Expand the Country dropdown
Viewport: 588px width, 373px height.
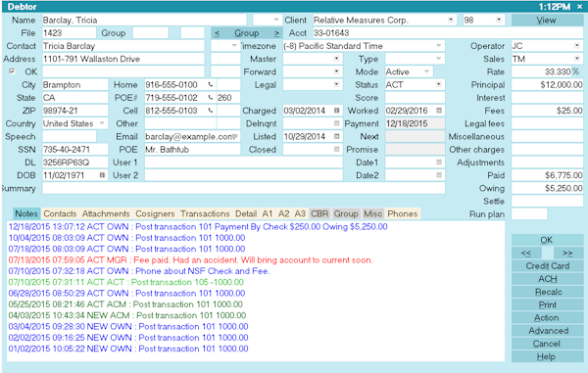tap(102, 123)
